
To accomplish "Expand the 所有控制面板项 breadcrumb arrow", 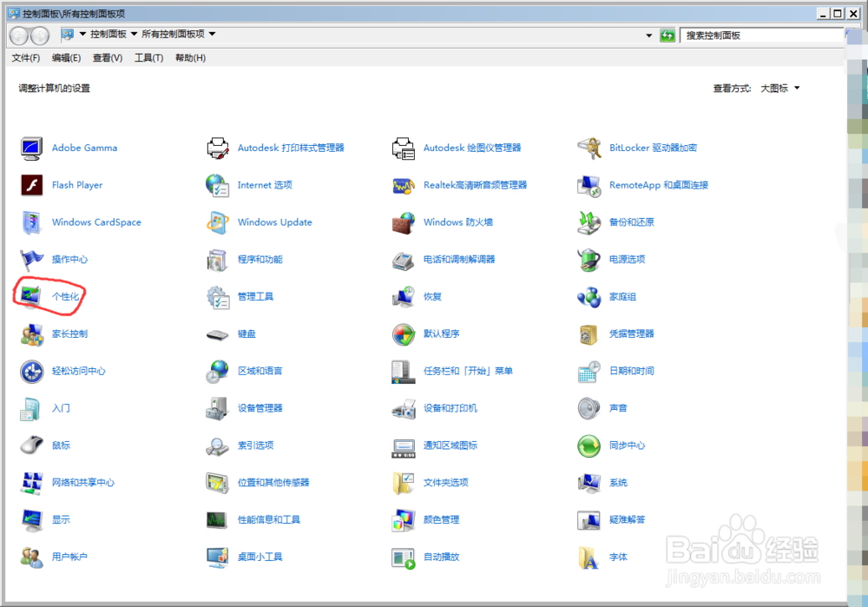I will 212,35.
